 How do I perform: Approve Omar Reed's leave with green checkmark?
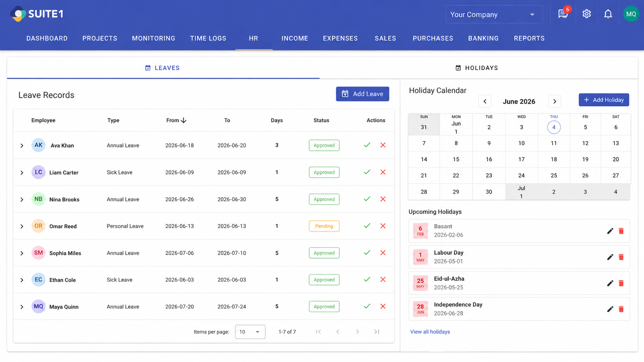click(367, 226)
